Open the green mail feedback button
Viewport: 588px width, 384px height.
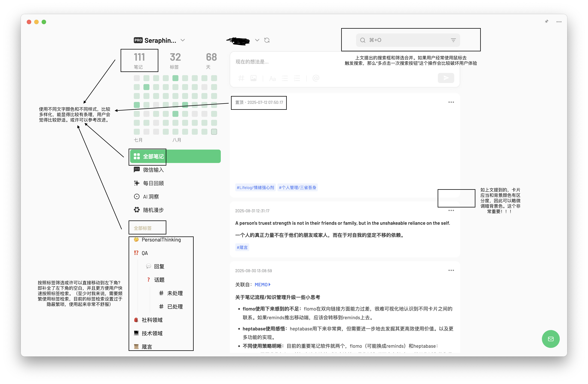click(x=550, y=339)
